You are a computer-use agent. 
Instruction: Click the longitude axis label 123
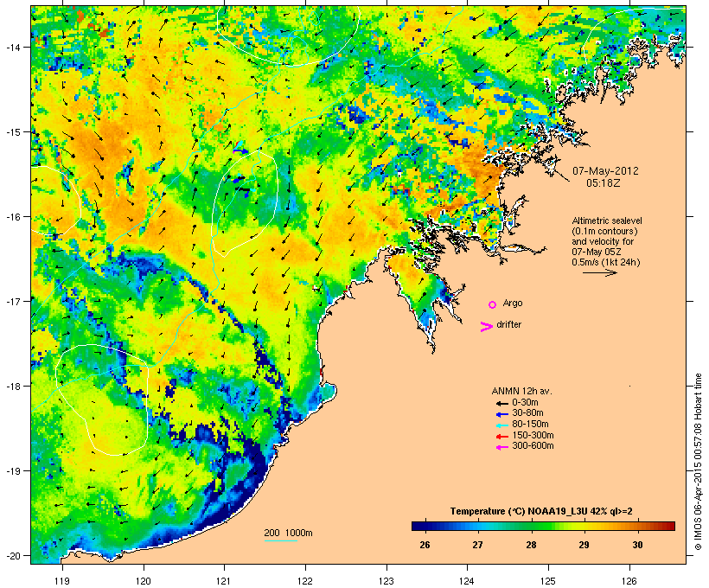coord(386,581)
